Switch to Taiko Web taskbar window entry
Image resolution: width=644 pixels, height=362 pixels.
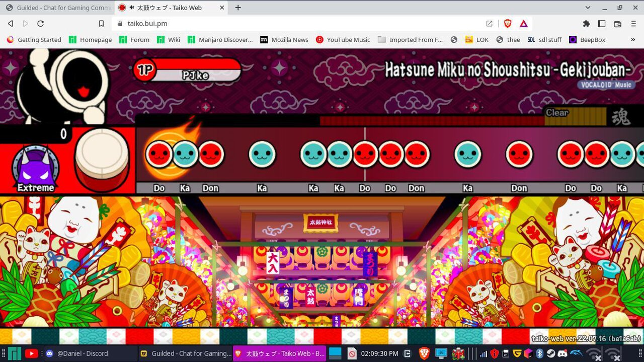[279, 353]
